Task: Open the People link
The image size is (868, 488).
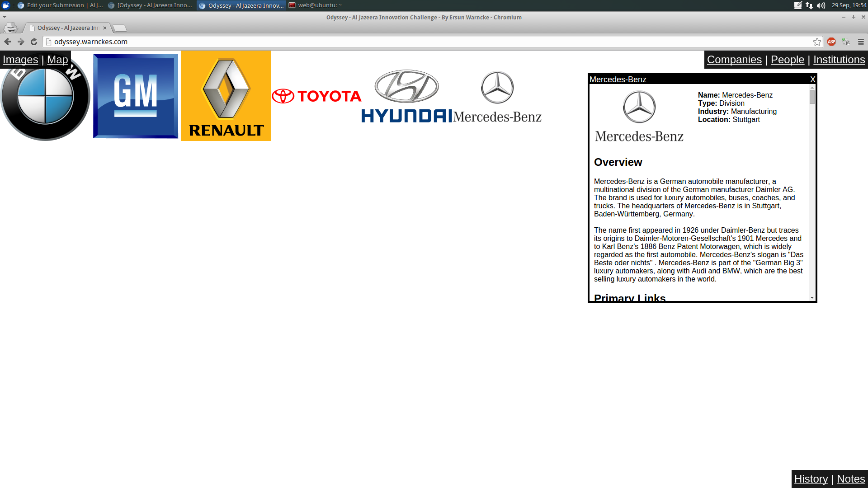Action: [787, 60]
